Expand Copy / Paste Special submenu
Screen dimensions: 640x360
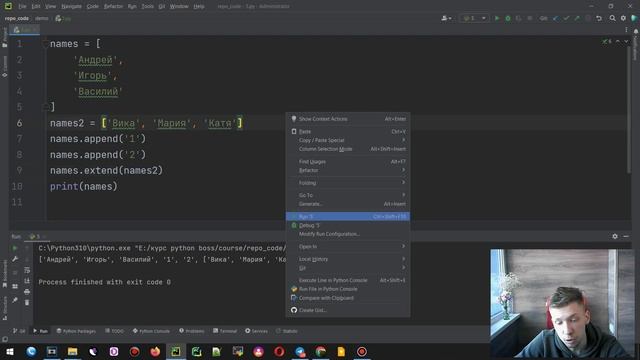click(x=348, y=140)
